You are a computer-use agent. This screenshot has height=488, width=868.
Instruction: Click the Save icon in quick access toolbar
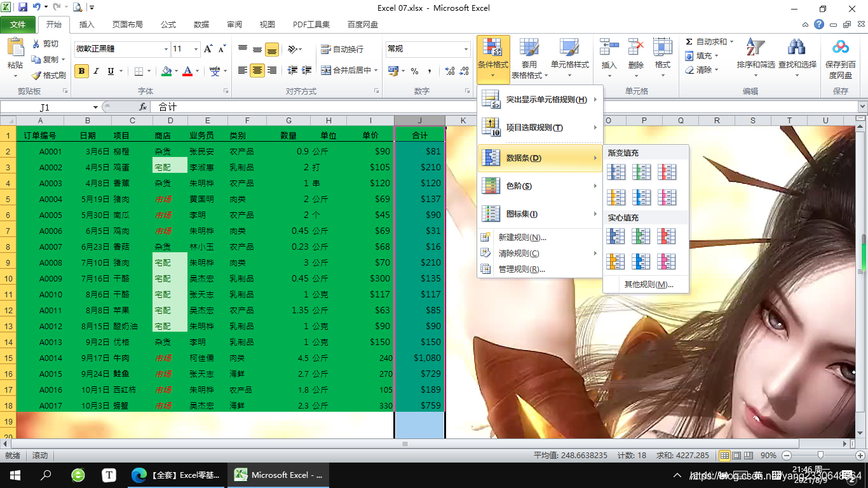coord(23,8)
